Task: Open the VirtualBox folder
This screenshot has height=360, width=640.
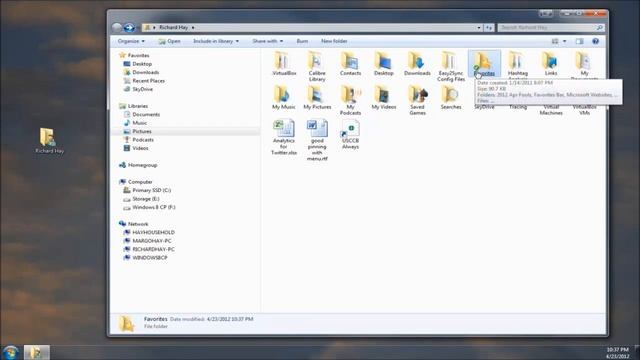Action: 284,64
